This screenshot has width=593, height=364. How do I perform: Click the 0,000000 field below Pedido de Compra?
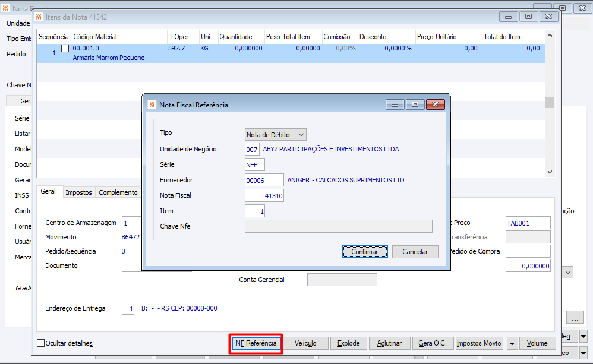tap(528, 265)
